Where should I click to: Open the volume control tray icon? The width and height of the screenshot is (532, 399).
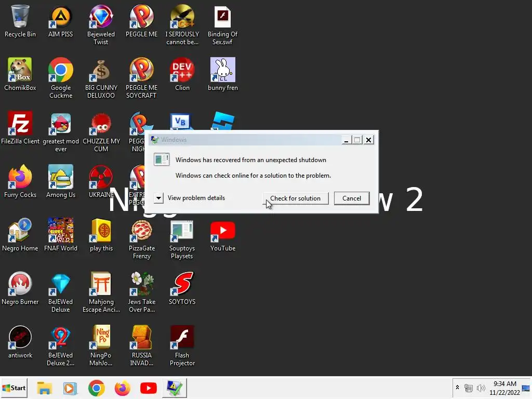481,388
